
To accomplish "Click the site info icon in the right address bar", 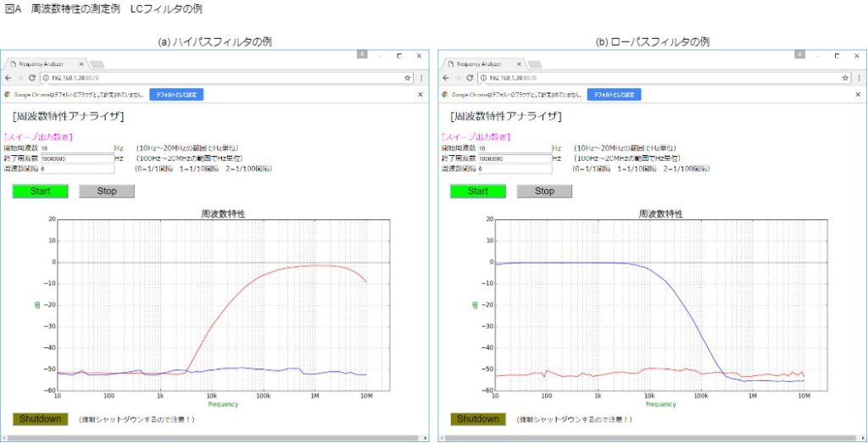I will (x=482, y=78).
